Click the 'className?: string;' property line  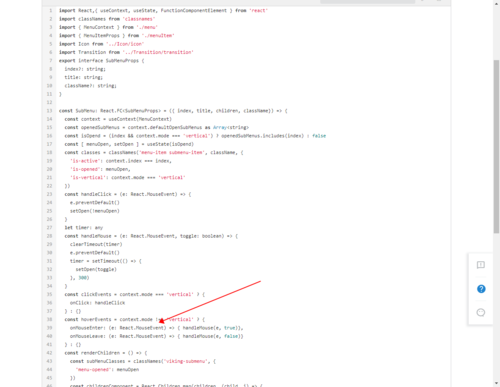tap(90, 86)
